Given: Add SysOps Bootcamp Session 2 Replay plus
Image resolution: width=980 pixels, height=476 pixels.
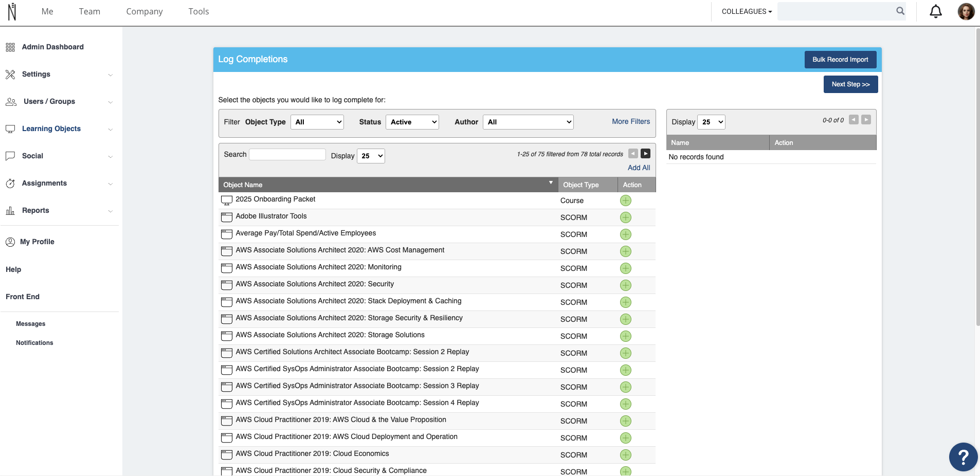Looking at the screenshot, I should (625, 370).
